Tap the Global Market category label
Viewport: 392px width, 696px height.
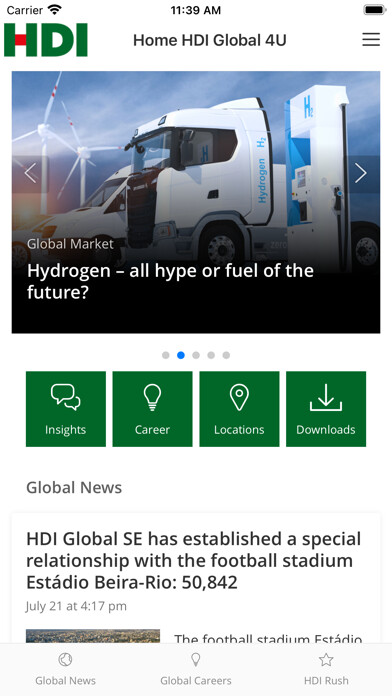click(x=70, y=244)
